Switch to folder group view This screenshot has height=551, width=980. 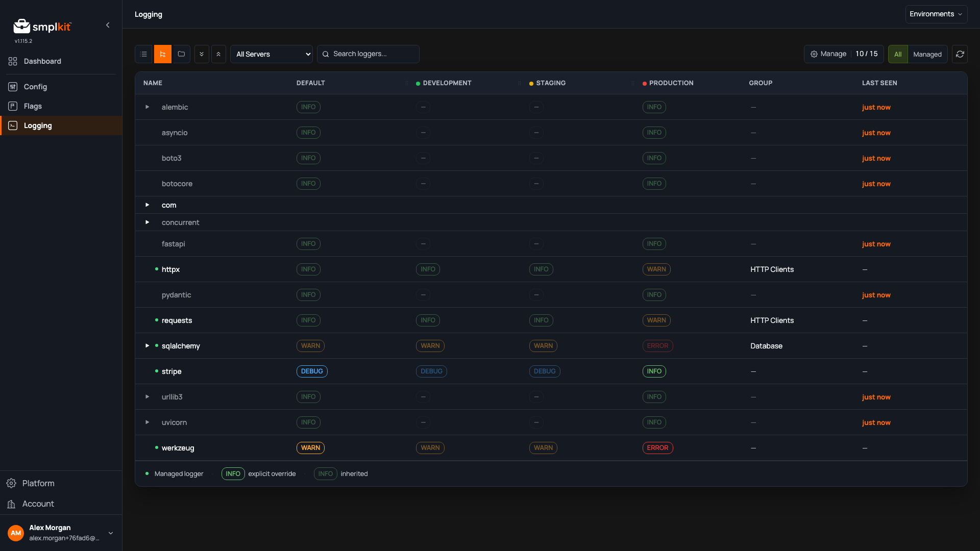pyautogui.click(x=181, y=54)
